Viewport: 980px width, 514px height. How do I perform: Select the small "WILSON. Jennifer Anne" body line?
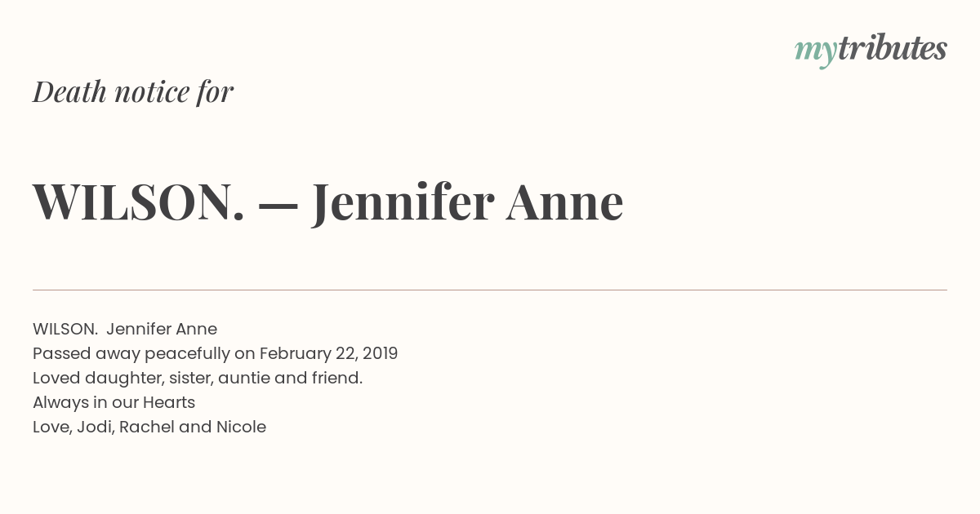125,329
